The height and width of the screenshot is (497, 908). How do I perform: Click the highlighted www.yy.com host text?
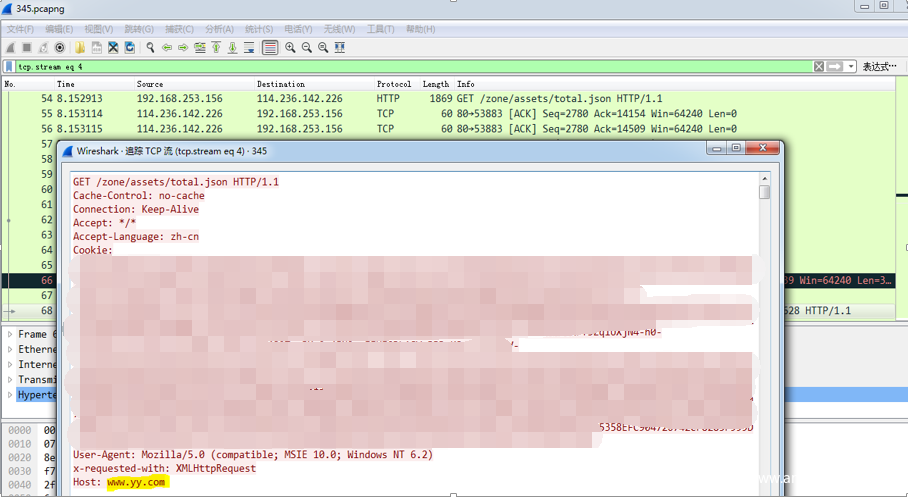(136, 482)
